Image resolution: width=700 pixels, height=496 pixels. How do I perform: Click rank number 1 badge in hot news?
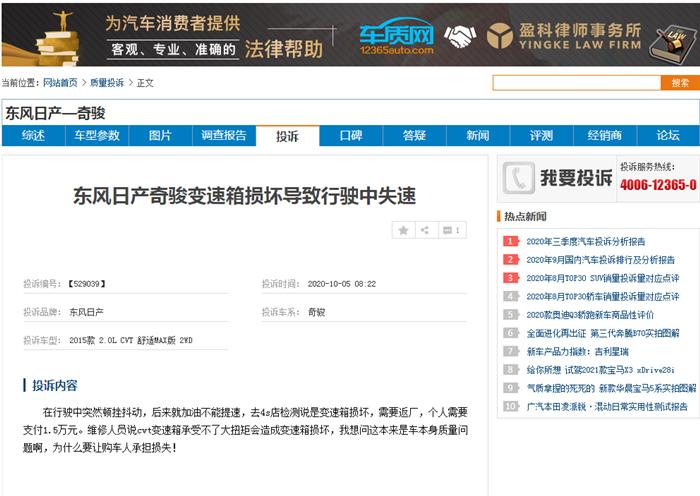(x=510, y=242)
